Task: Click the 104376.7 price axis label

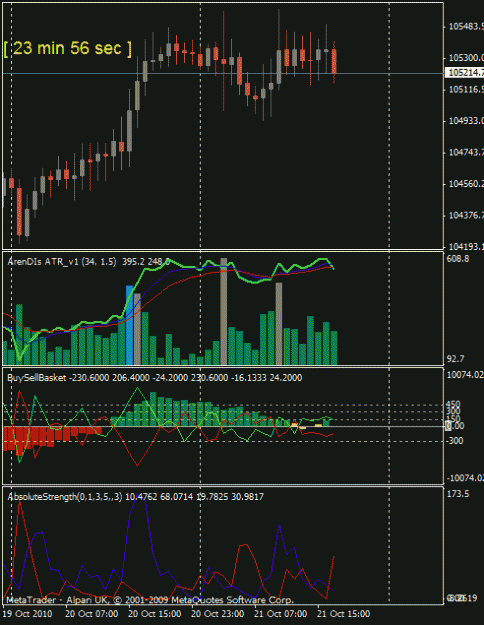Action: click(466, 215)
